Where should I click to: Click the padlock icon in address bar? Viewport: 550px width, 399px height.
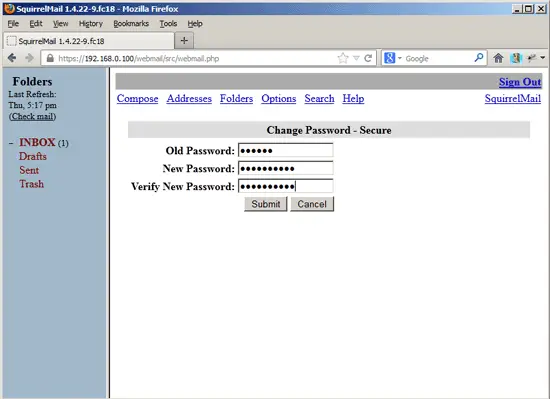[x=50, y=58]
